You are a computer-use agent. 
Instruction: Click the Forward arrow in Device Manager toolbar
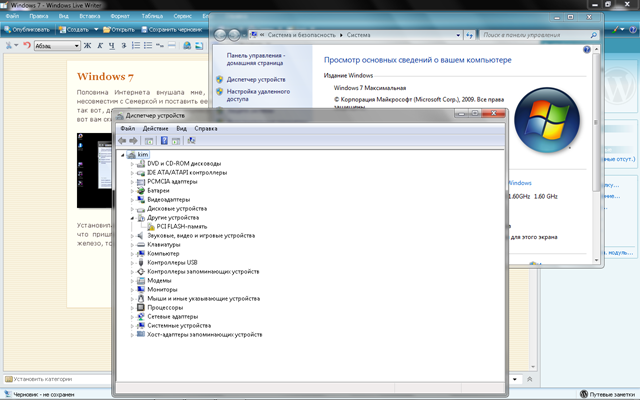coord(133,141)
